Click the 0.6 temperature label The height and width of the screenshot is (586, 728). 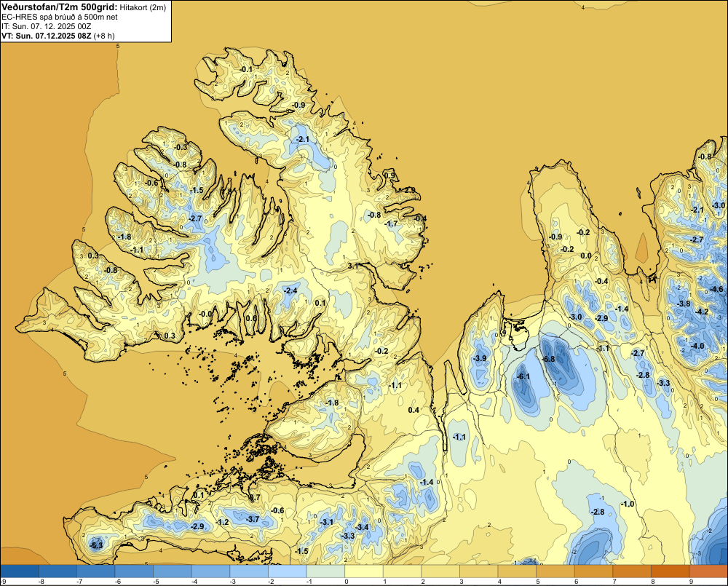click(250, 318)
